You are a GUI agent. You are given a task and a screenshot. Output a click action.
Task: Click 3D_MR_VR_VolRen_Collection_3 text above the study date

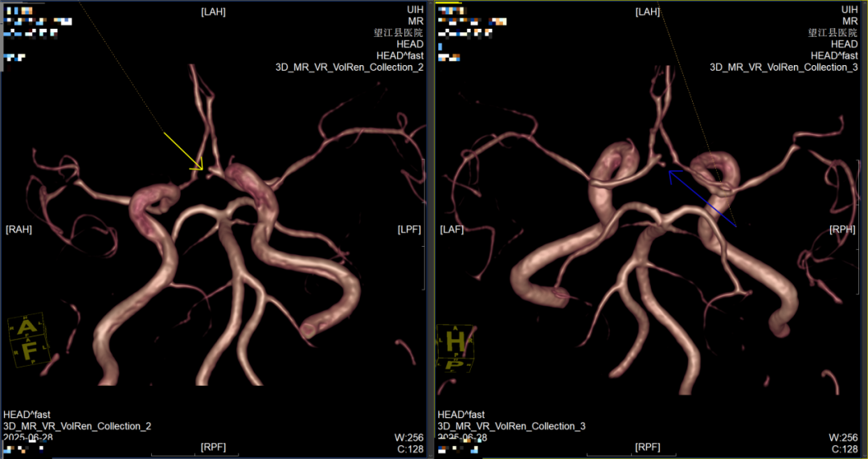[x=511, y=426]
